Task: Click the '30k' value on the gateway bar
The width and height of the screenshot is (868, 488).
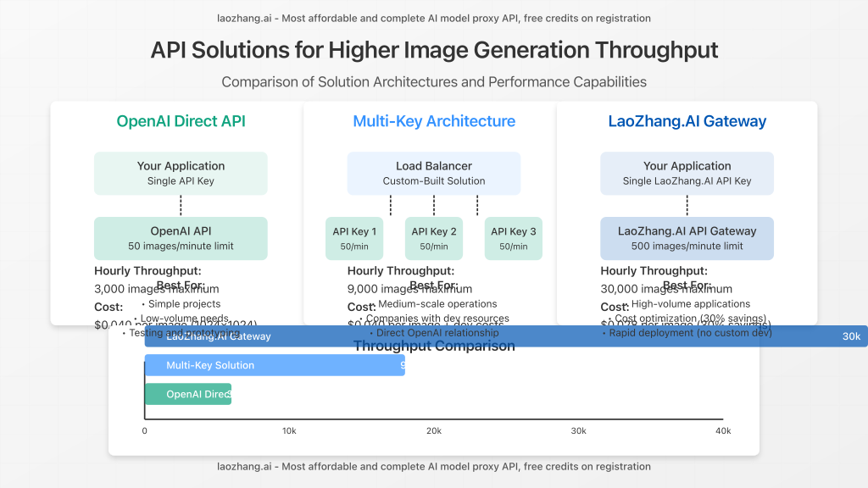Action: [851, 336]
